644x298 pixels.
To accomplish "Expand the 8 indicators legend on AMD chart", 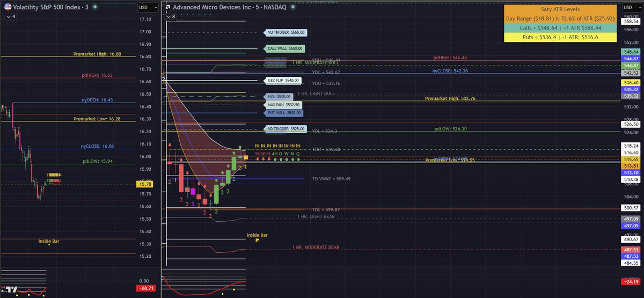I will (171, 17).
